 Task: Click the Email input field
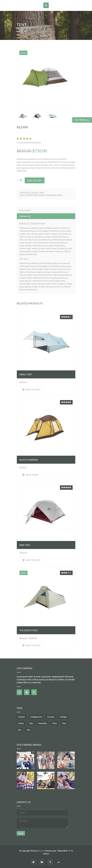pos(42,813)
